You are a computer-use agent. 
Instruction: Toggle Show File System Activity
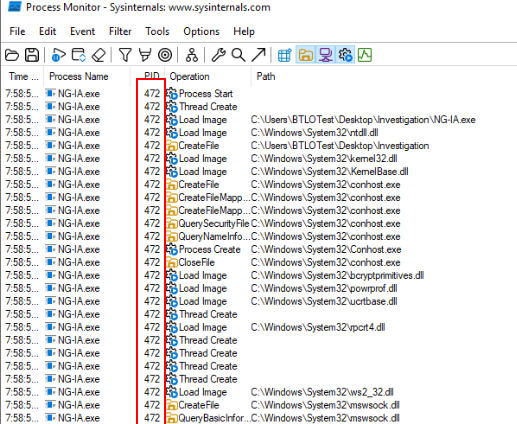click(306, 55)
